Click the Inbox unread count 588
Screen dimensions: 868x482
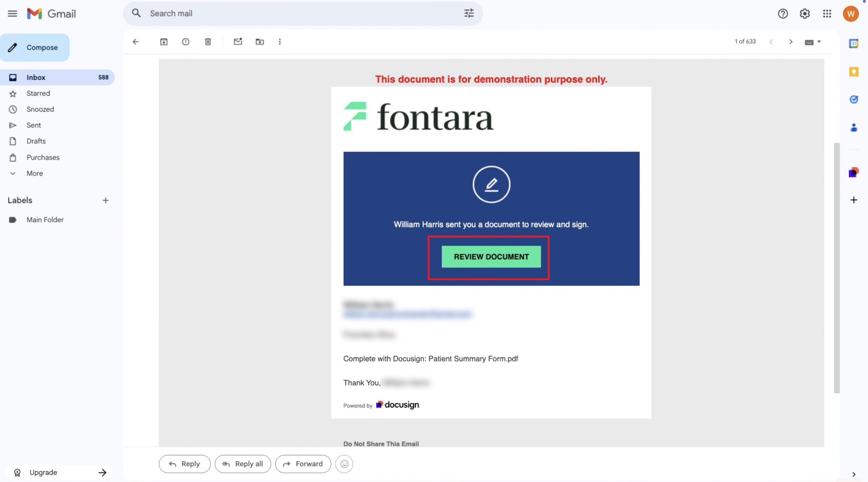(103, 77)
